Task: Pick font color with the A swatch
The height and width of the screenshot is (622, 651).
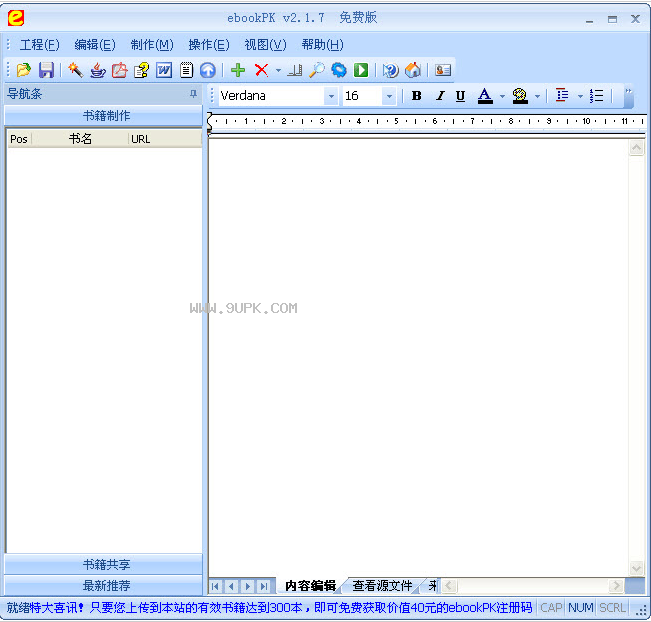Action: tap(485, 96)
